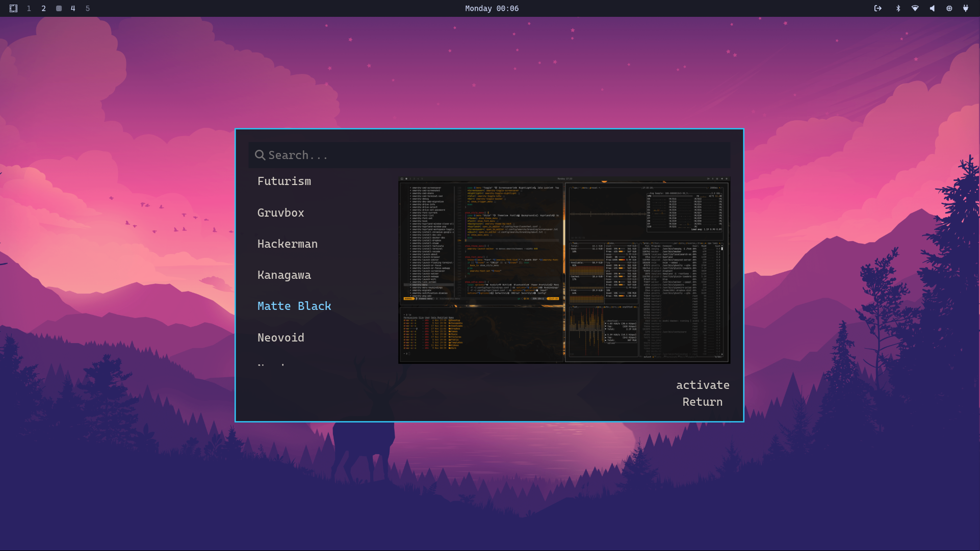
Task: Click the Matte Black theme preview thumbnail
Action: point(564,270)
